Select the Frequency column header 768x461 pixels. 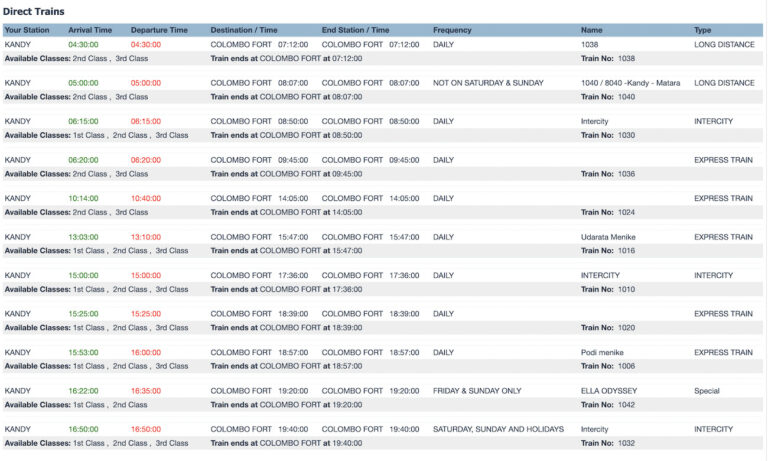452,30
